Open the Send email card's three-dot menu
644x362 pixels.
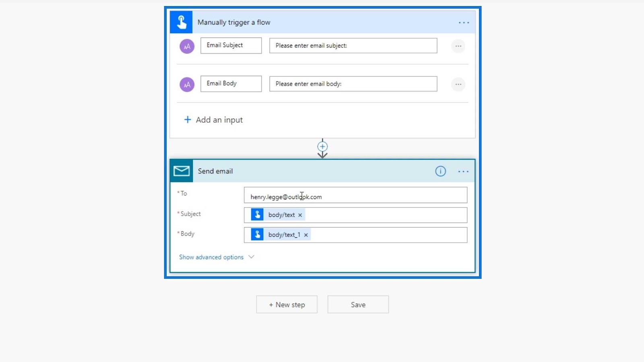click(x=463, y=171)
